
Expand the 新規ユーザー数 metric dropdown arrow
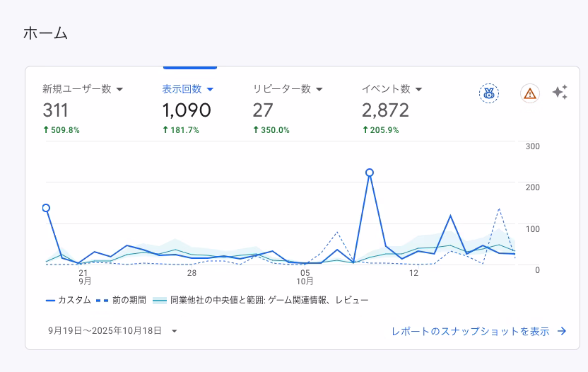click(119, 89)
